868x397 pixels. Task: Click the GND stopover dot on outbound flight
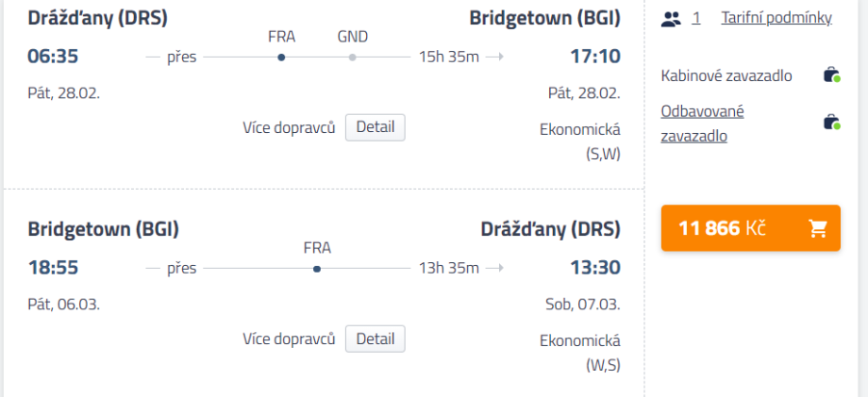352,58
